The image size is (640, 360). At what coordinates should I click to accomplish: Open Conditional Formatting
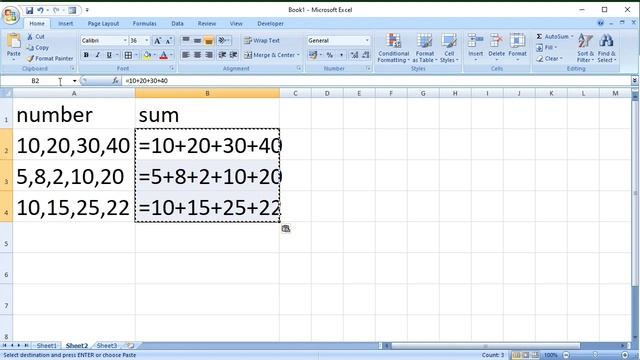tap(393, 48)
